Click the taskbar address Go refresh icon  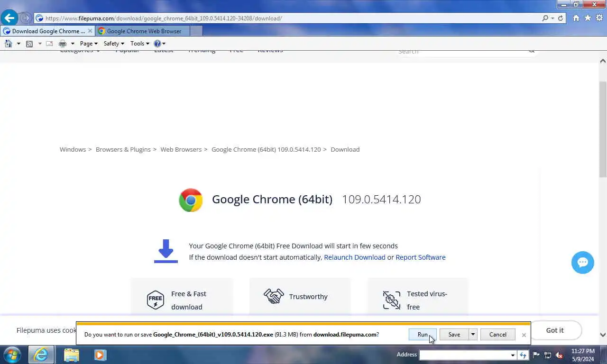coord(523,355)
